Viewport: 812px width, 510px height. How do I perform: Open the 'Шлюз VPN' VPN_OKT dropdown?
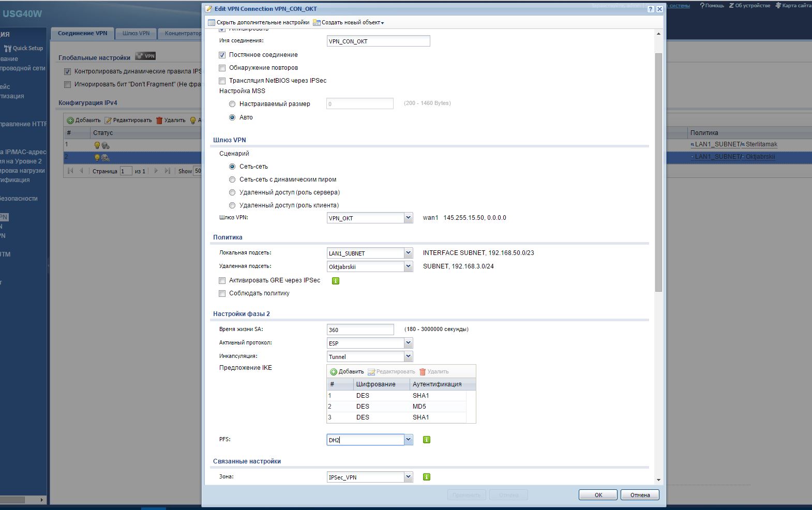408,218
